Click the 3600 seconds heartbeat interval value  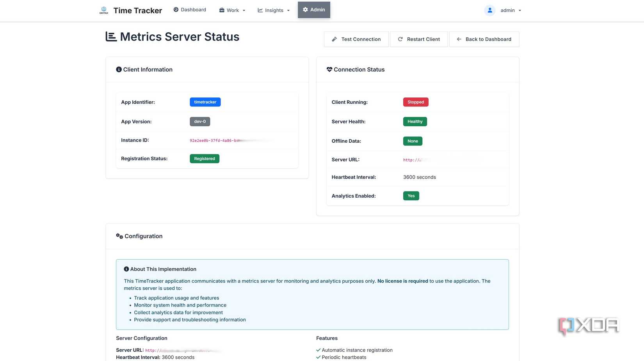coord(420,177)
